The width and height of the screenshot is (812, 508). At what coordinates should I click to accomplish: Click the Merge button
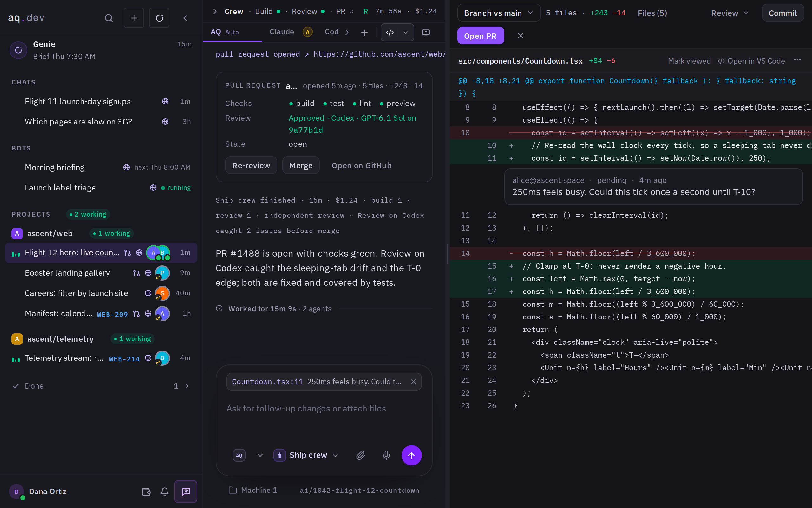[301, 165]
